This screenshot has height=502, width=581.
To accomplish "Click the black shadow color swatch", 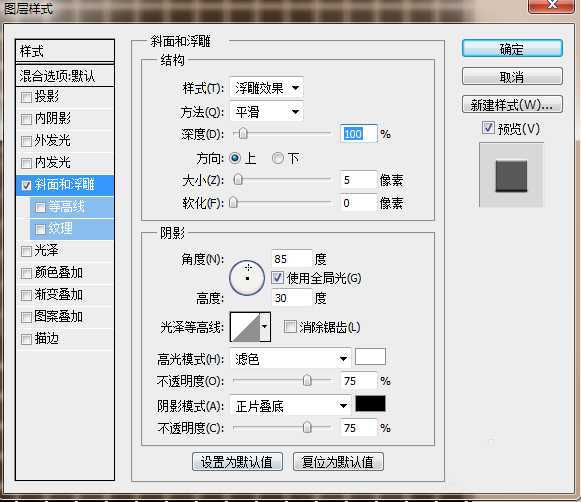I will point(370,403).
